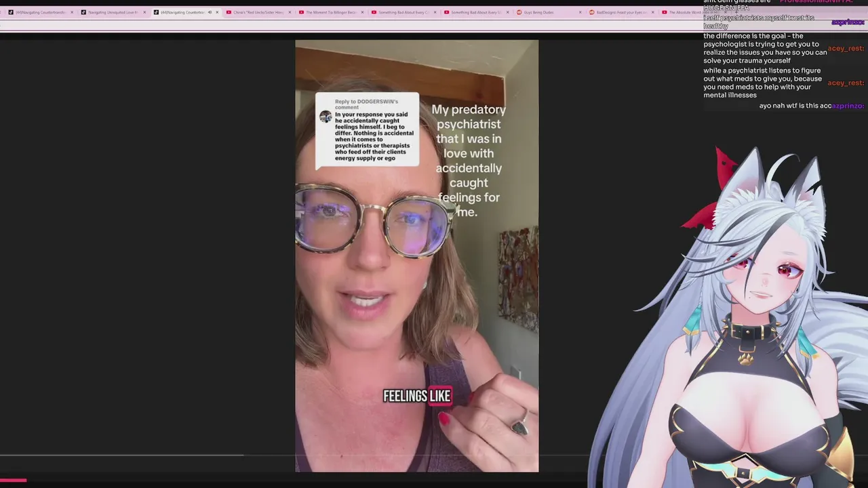Click the DODGERSWIN comment reply sticker

[367, 130]
